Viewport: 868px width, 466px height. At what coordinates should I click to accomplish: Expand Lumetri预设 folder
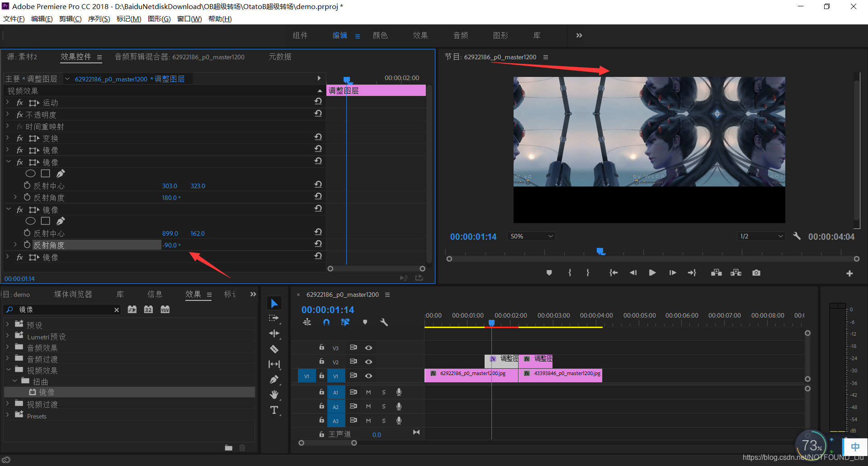[x=8, y=336]
